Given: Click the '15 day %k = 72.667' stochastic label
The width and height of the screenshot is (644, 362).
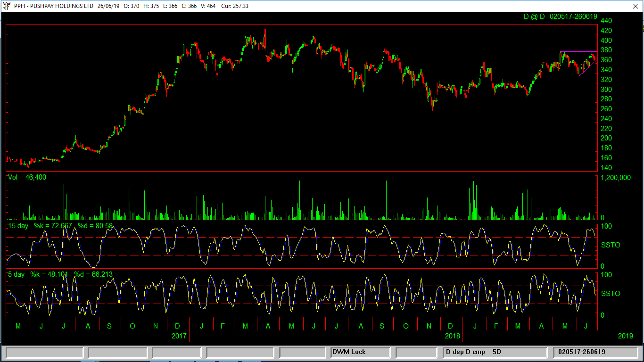Looking at the screenshot, I should pyautogui.click(x=40, y=226).
